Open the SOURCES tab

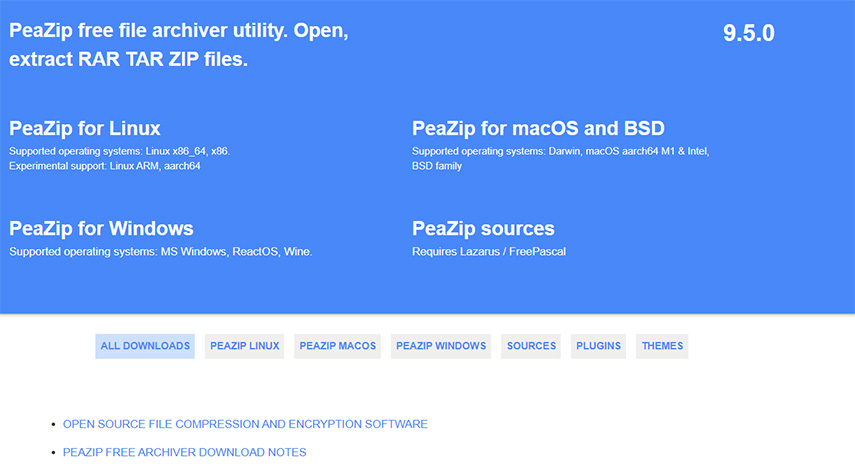pyautogui.click(x=531, y=346)
